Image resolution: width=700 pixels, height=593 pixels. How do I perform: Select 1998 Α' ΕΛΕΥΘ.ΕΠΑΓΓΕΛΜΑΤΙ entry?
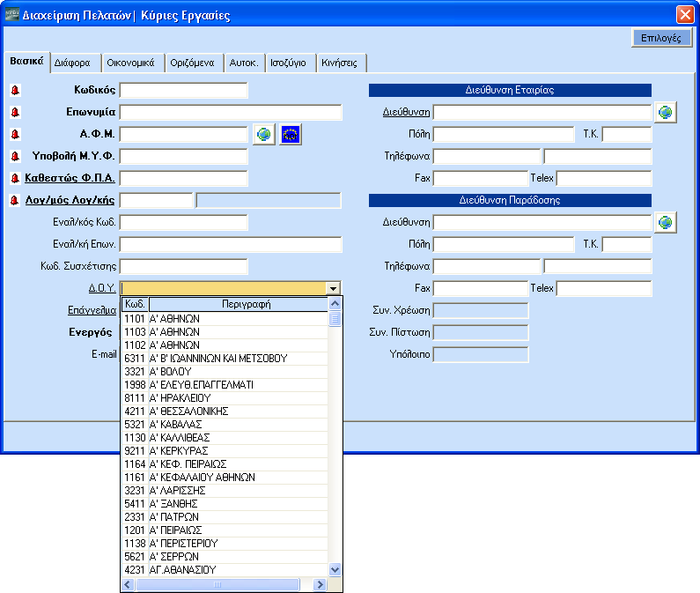pyautogui.click(x=225, y=385)
